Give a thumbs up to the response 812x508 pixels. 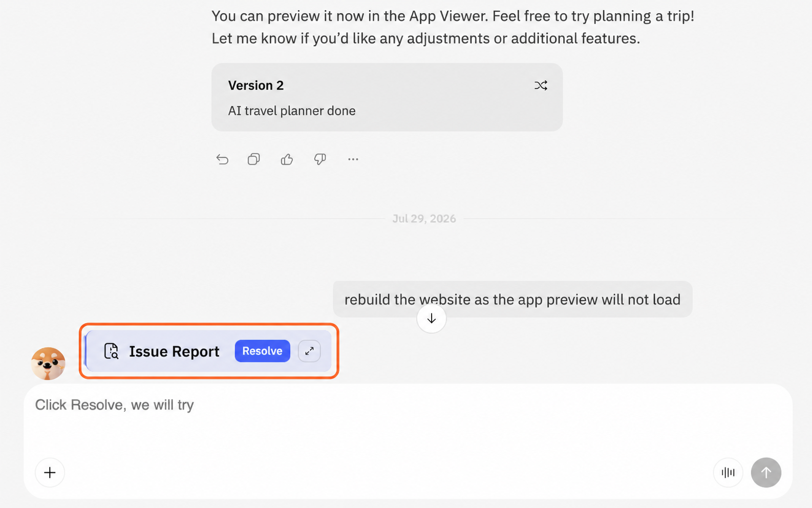[x=287, y=159]
